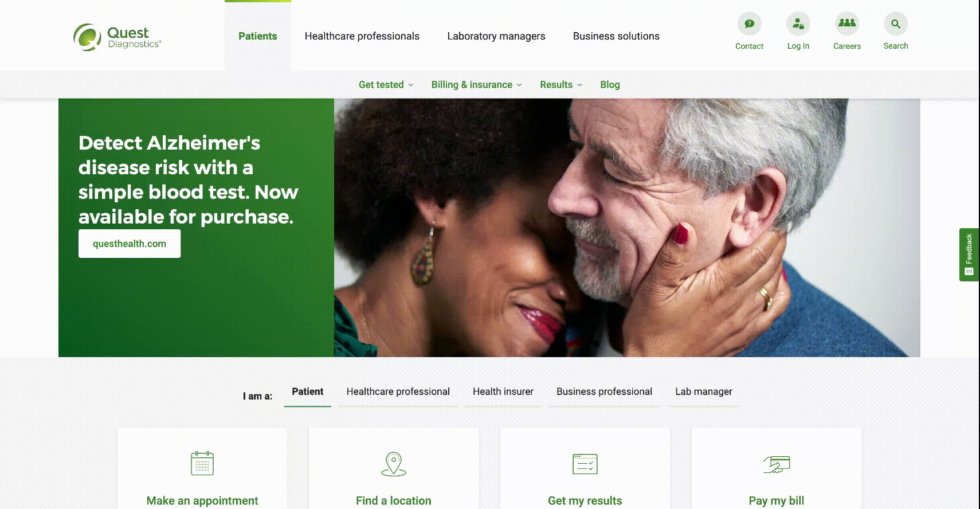
Task: Select the Health insurer role tab
Action: [x=503, y=391]
